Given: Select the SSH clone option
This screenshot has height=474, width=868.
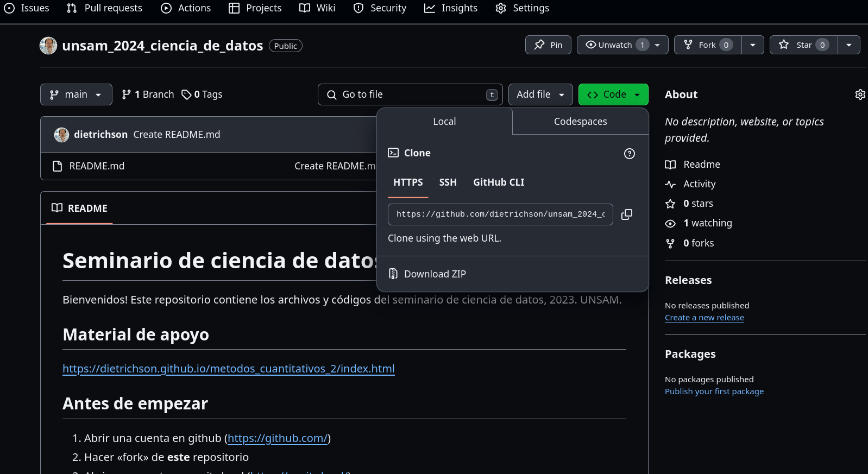Looking at the screenshot, I should [x=448, y=182].
